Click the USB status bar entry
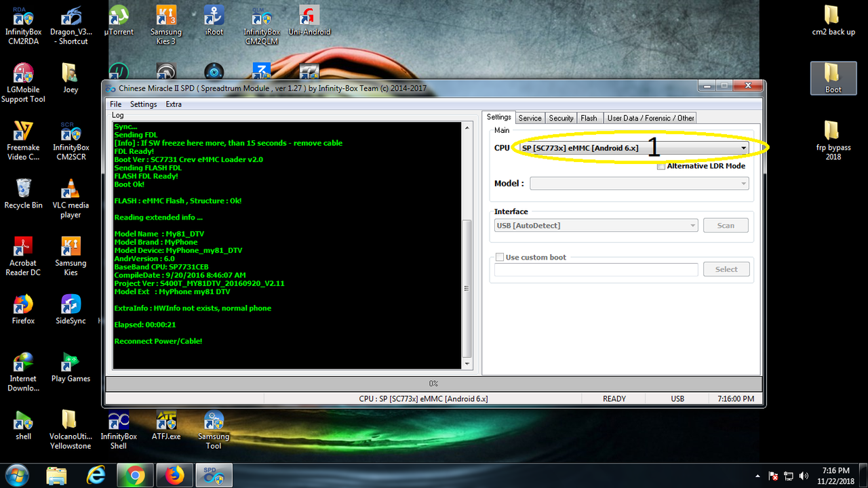868x488 pixels. (x=677, y=399)
